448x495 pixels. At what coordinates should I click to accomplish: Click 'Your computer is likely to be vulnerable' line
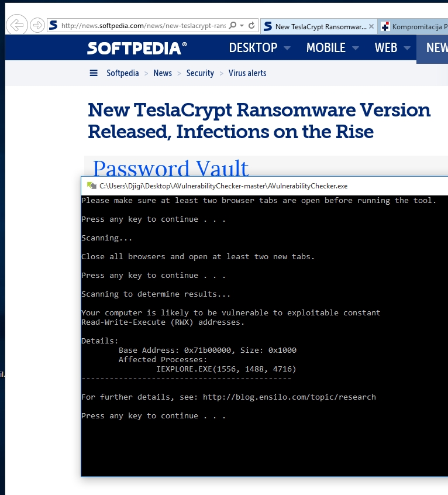[x=231, y=313]
